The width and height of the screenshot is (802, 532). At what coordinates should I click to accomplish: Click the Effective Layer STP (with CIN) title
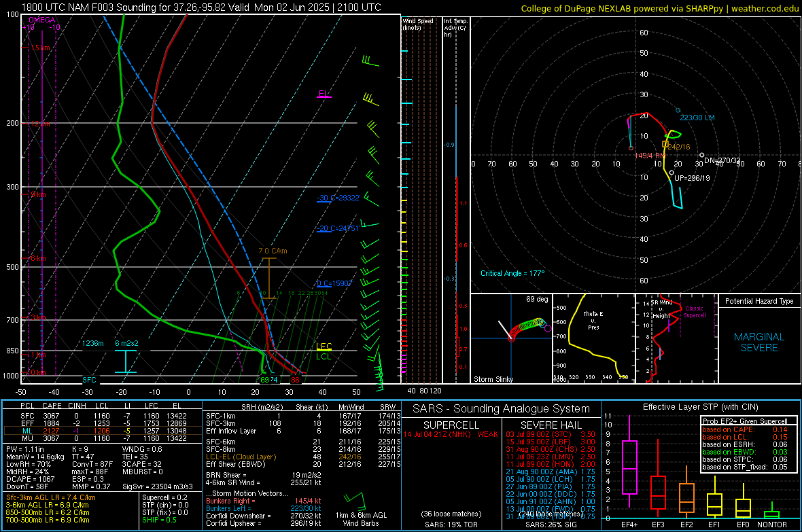click(x=700, y=407)
